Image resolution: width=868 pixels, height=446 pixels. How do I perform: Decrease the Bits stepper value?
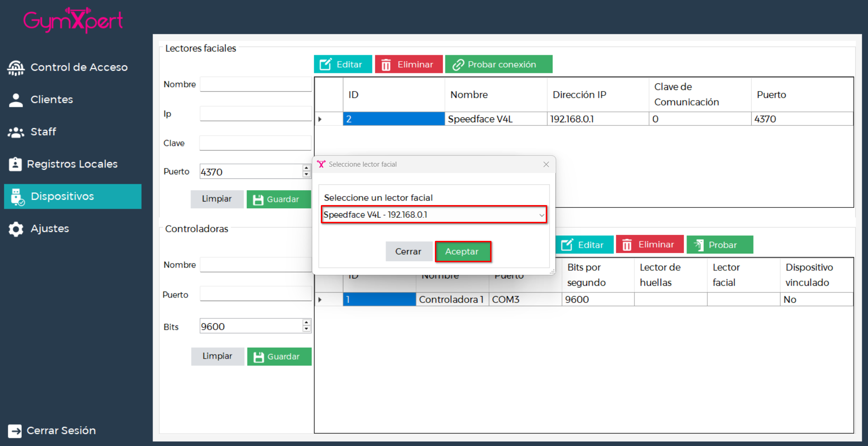pos(306,329)
